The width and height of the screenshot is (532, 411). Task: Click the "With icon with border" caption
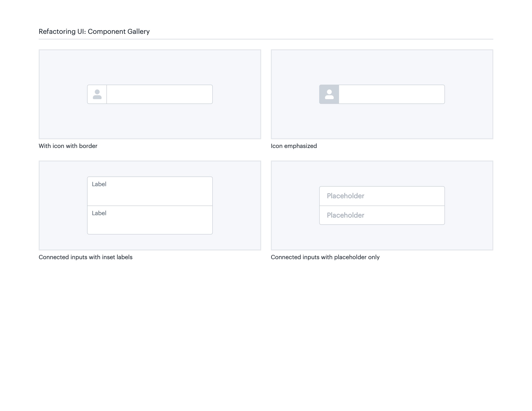[x=68, y=146]
